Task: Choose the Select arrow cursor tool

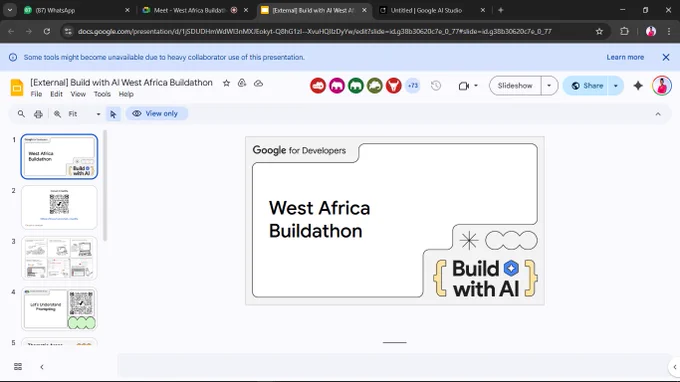Action: click(x=113, y=114)
